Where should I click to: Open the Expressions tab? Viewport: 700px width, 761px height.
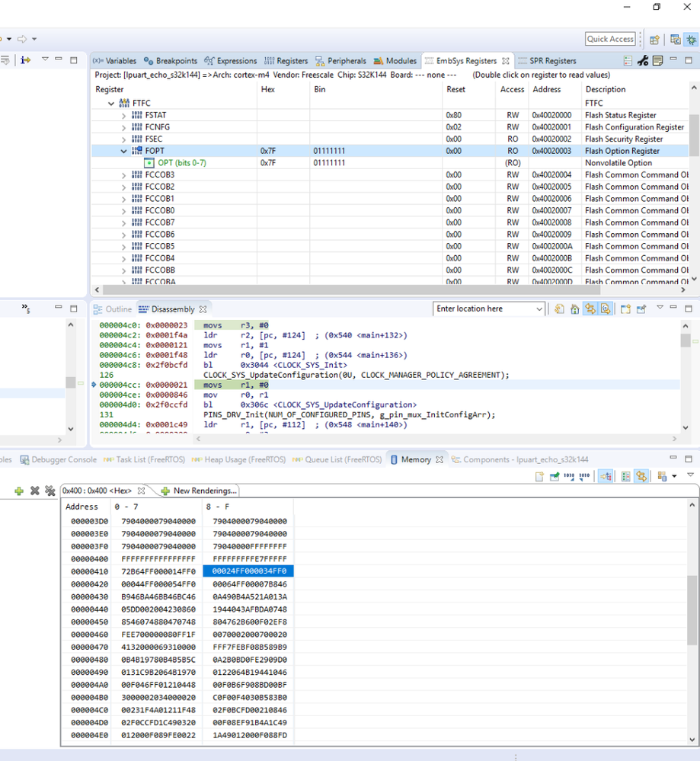pos(231,61)
